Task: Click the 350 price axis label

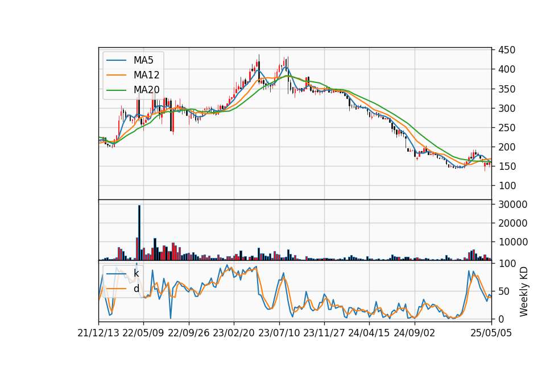Action: (x=507, y=89)
